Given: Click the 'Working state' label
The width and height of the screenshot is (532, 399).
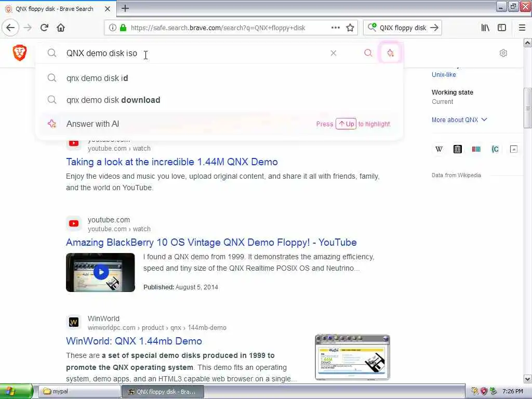Looking at the screenshot, I should [453, 92].
